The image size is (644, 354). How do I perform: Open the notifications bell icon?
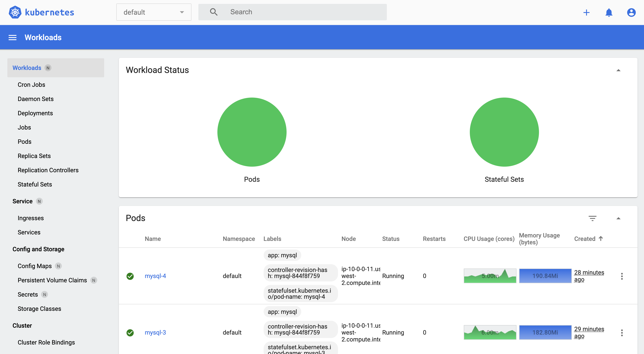pyautogui.click(x=609, y=13)
